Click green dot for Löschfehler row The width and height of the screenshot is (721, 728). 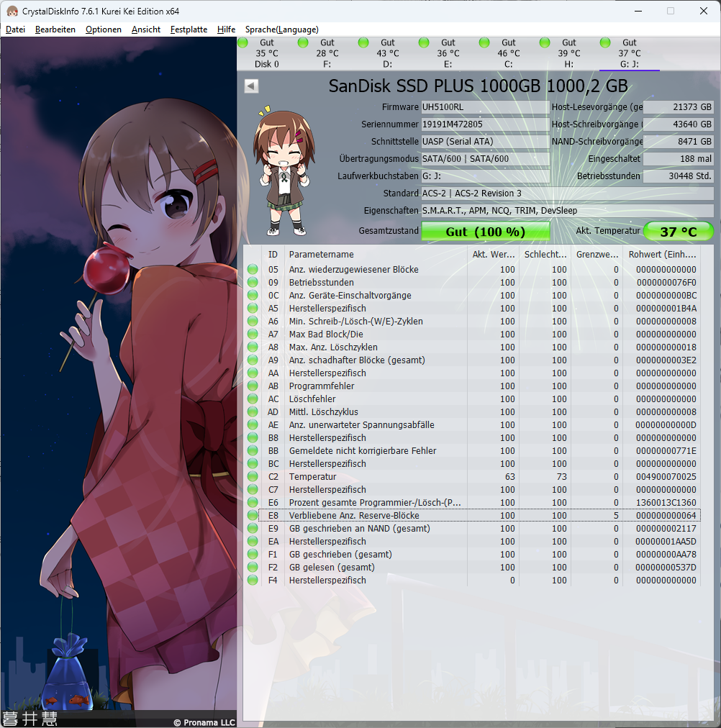click(x=253, y=399)
